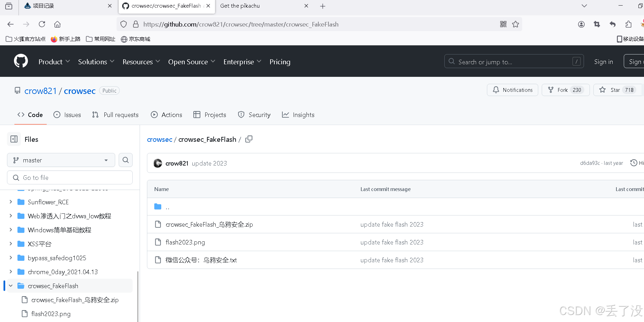The height and width of the screenshot is (322, 644).
Task: Open the master branch selector
Action: click(61, 160)
